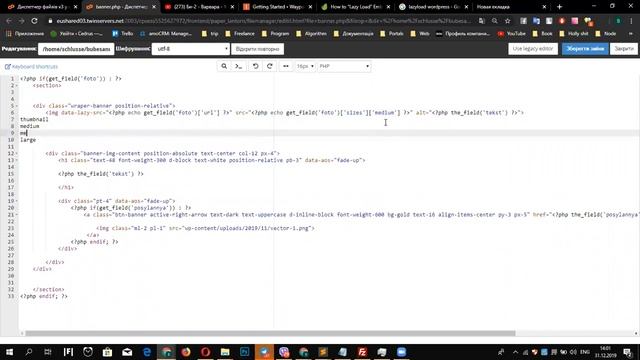
Task: Open the Algorithm bookmarks folder
Action: point(311,34)
